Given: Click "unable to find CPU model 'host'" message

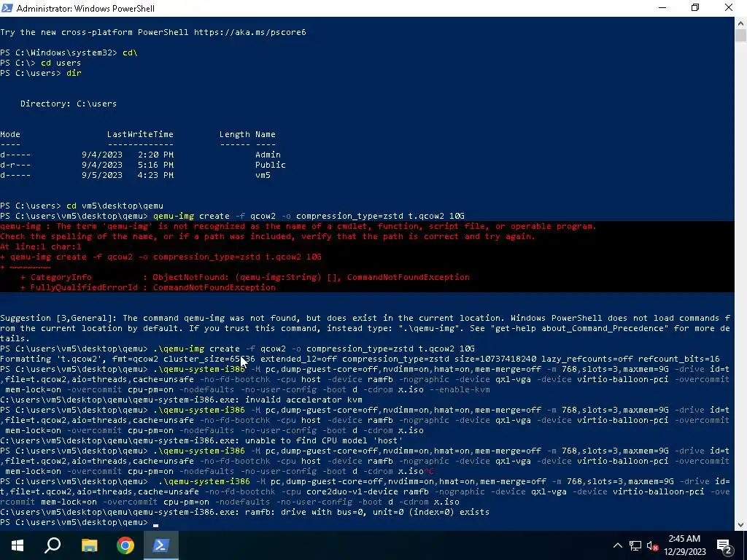Looking at the screenshot, I should (324, 441).
